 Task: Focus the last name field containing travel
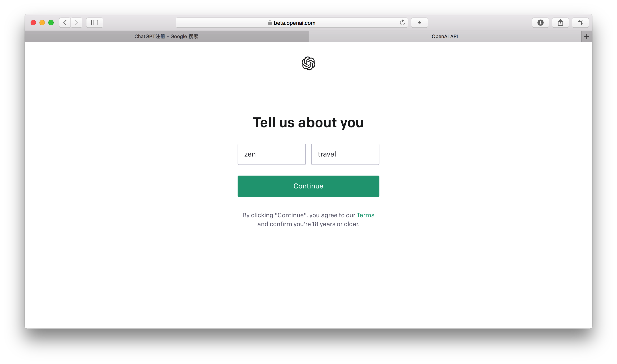click(345, 154)
